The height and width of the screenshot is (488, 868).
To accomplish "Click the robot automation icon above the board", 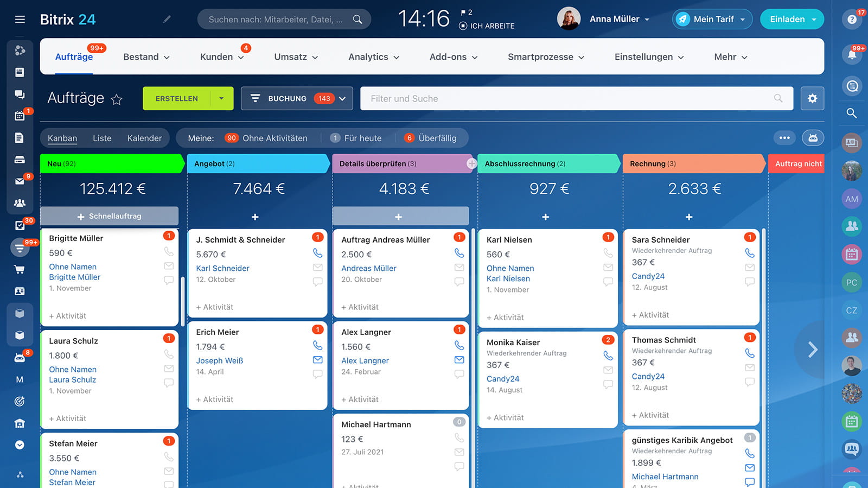I will (813, 138).
